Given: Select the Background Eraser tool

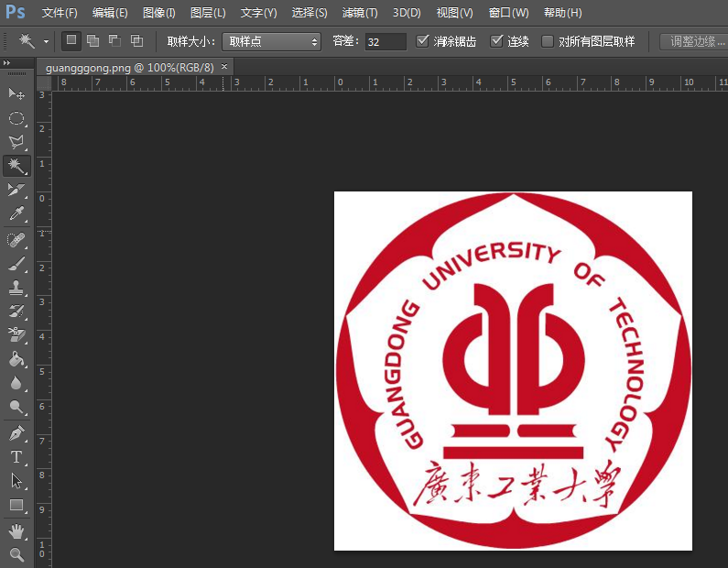Looking at the screenshot, I should click(x=16, y=335).
